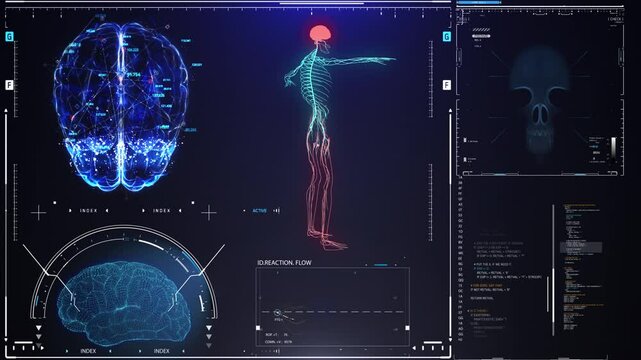Click the cyan indicator bar above the flow graph
Screen dimensions: 641x360
click(381, 265)
